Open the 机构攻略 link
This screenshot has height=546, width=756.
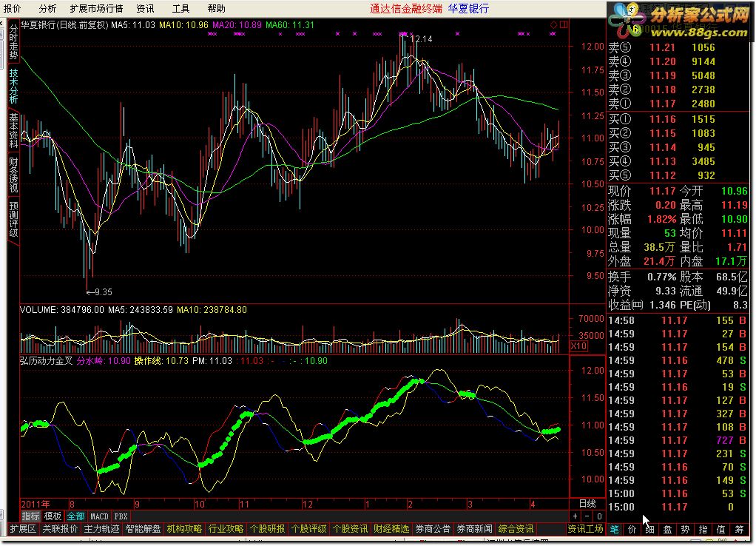(x=184, y=529)
